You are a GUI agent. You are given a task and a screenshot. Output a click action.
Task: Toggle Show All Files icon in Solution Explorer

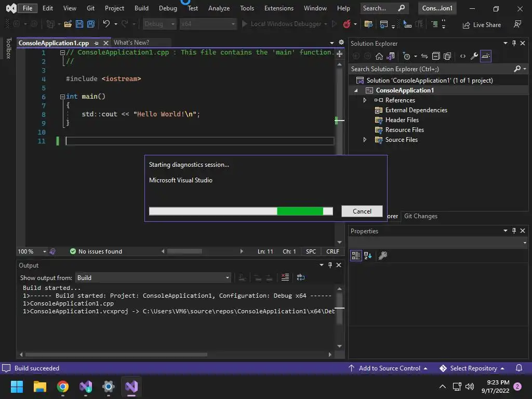[x=447, y=56]
